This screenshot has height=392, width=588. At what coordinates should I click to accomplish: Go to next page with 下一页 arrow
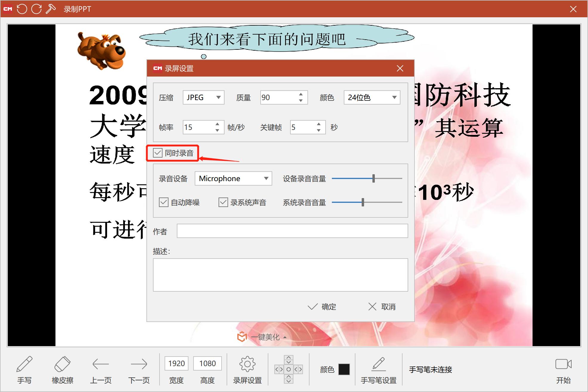click(x=139, y=369)
